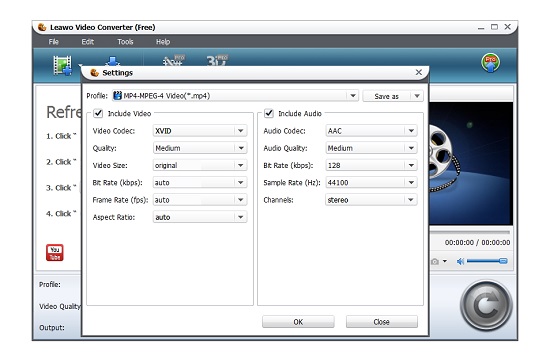Expand the video Quality dropdown
Viewport: 550px width, 363px height.
click(x=241, y=148)
